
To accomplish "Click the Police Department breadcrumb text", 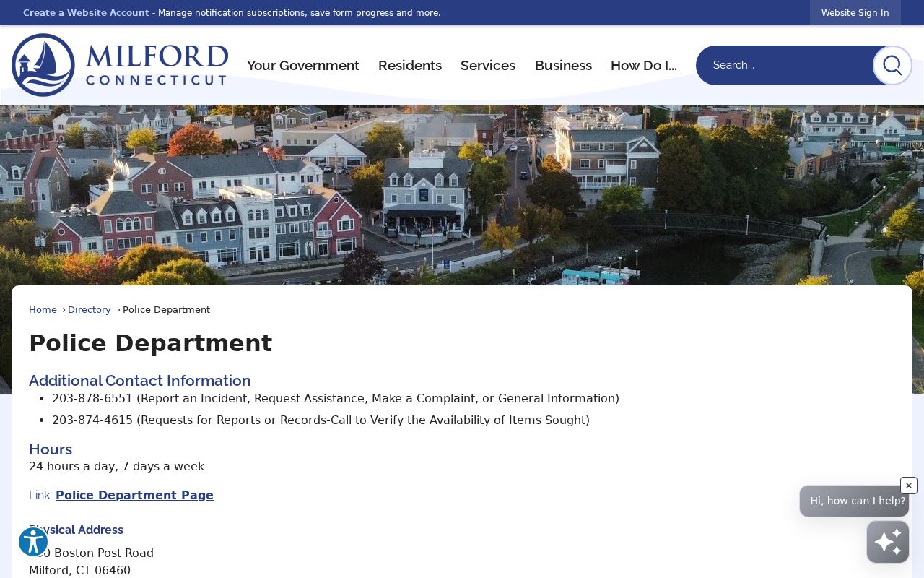I will point(166,310).
